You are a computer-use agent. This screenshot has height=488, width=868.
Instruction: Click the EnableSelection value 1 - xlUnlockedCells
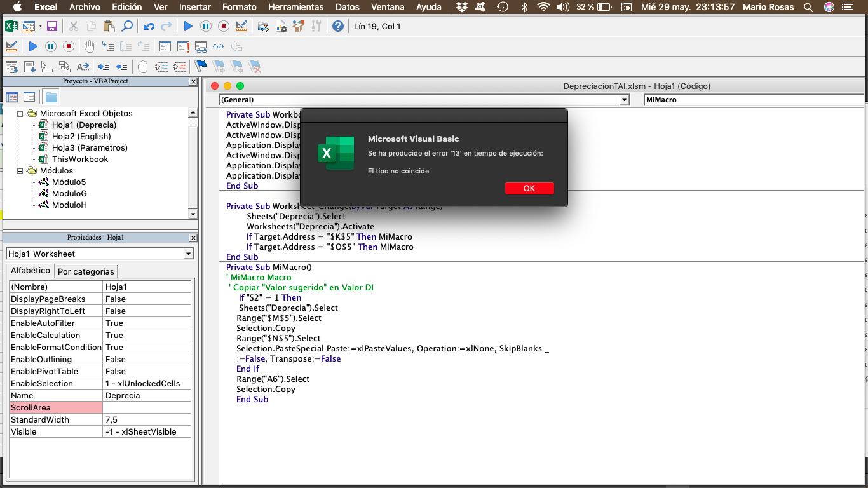click(x=147, y=383)
